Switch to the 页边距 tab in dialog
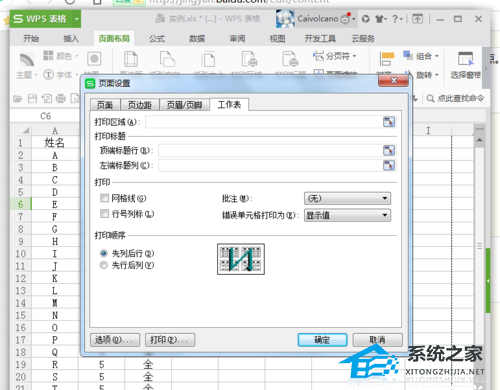This screenshot has width=500, height=390. click(140, 105)
